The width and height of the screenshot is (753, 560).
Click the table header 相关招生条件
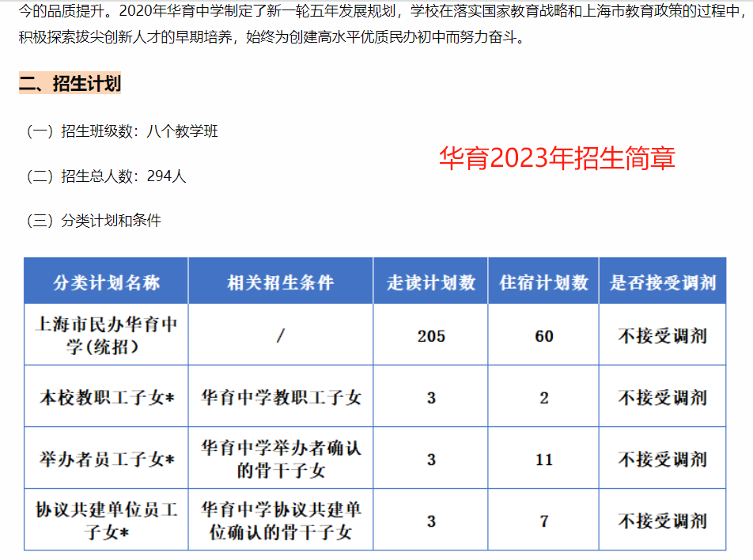pos(281,282)
